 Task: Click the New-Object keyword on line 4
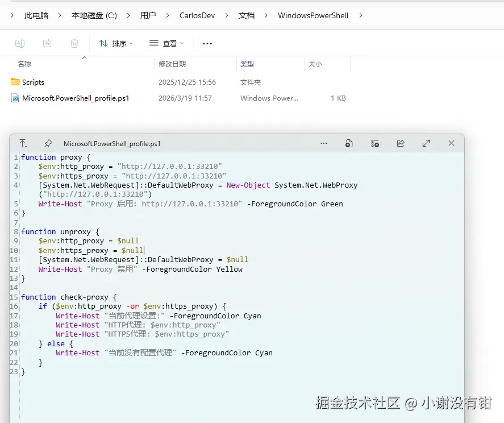(248, 185)
